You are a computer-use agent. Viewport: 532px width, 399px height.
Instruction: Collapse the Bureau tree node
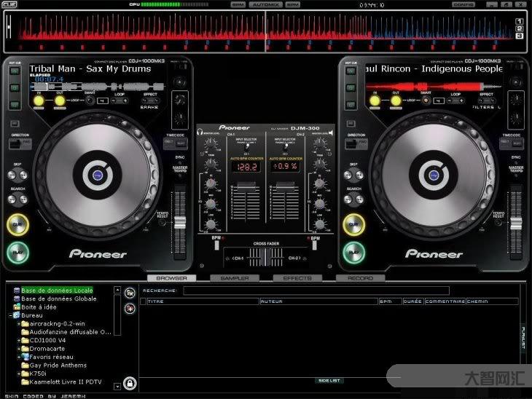click(x=10, y=315)
